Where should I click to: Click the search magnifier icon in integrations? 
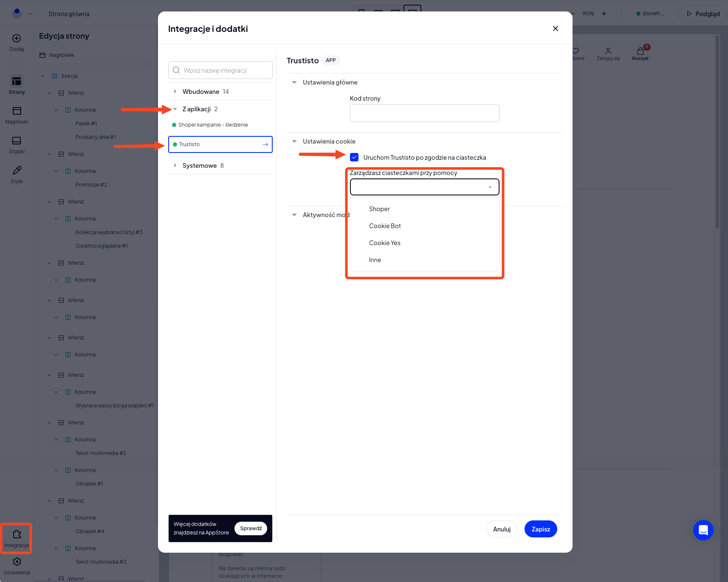(176, 70)
